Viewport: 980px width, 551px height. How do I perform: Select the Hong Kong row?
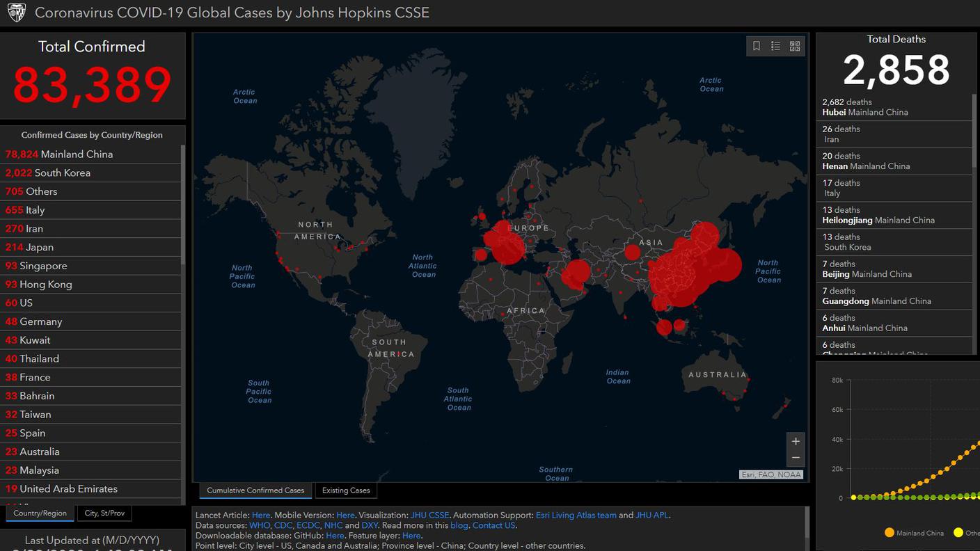(x=90, y=284)
